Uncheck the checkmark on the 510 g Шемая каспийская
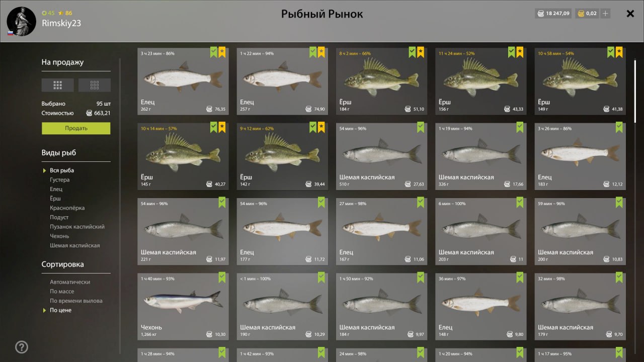The height and width of the screenshot is (362, 644). pyautogui.click(x=421, y=127)
